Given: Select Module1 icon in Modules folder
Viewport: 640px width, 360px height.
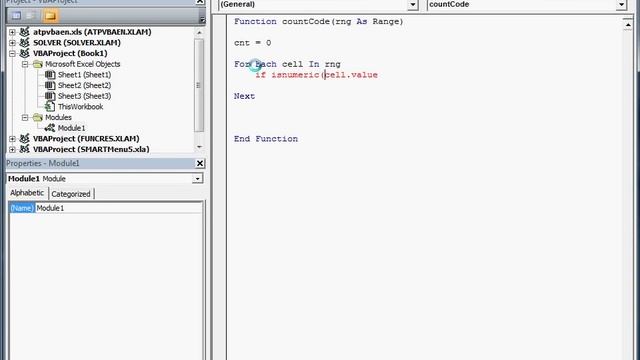Looking at the screenshot, I should click(50, 128).
